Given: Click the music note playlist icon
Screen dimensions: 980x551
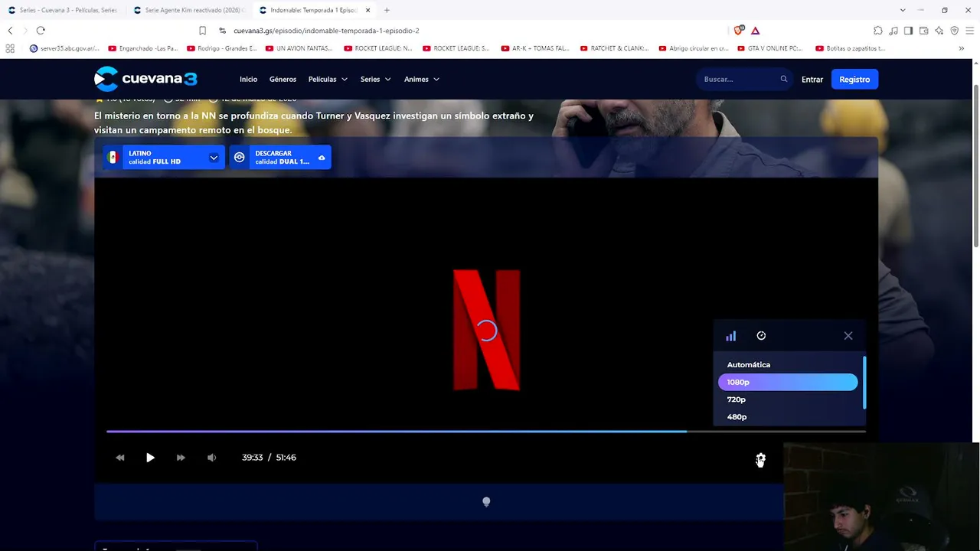Looking at the screenshot, I should (x=893, y=31).
